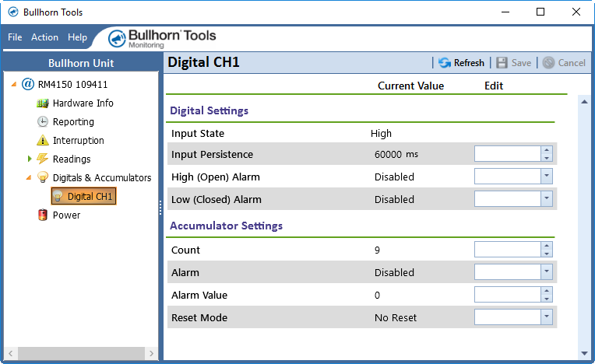
Task: Click the Alarm Value edit field
Action: coord(507,295)
